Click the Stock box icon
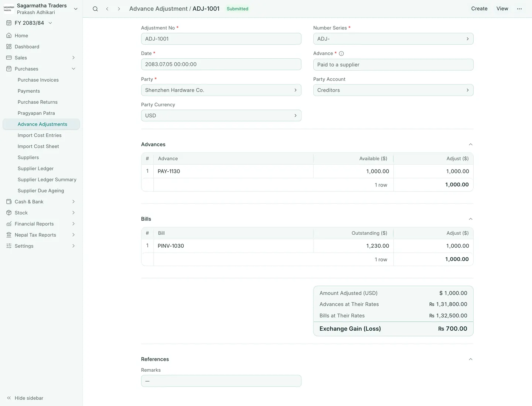 click(x=9, y=213)
